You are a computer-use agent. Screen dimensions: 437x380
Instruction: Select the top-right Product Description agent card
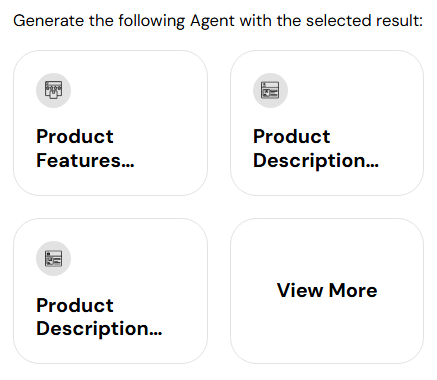click(327, 123)
